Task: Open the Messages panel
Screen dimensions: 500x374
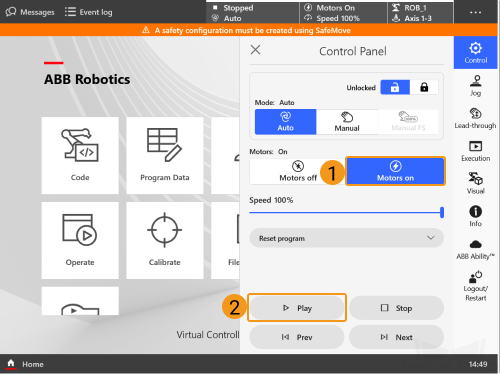Action: point(30,12)
